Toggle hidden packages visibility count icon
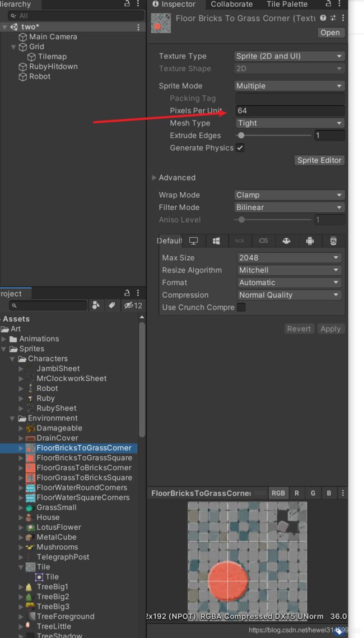 click(133, 305)
